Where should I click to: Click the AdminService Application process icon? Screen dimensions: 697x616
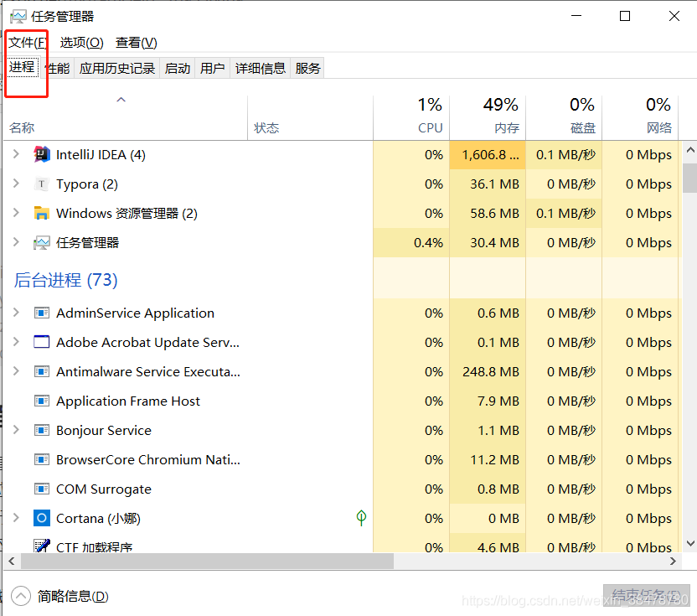coord(41,313)
